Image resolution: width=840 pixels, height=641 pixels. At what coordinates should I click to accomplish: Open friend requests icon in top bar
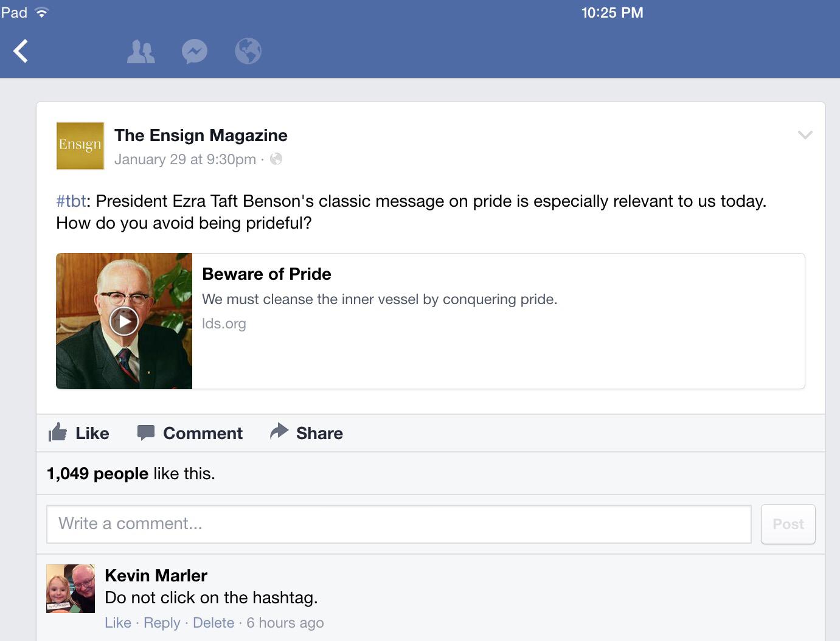click(x=141, y=52)
